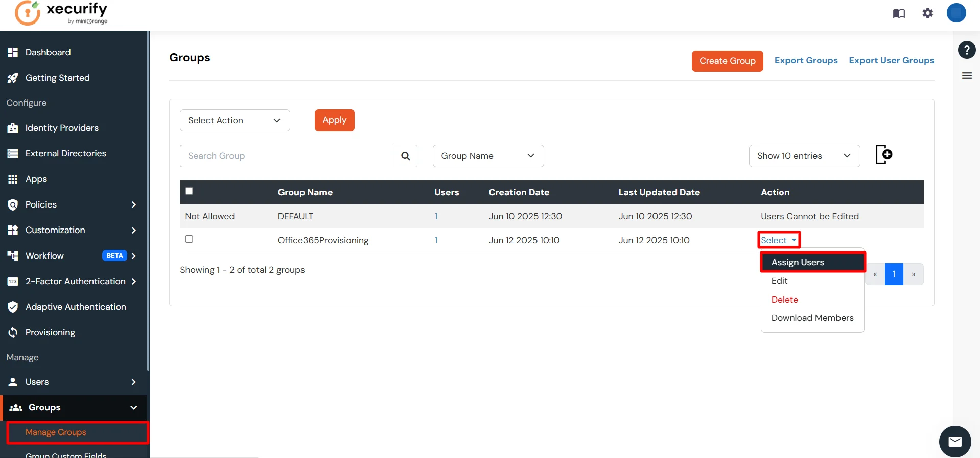The image size is (980, 458).
Task: Choose Edit from the dropdown menu
Action: 812,281
